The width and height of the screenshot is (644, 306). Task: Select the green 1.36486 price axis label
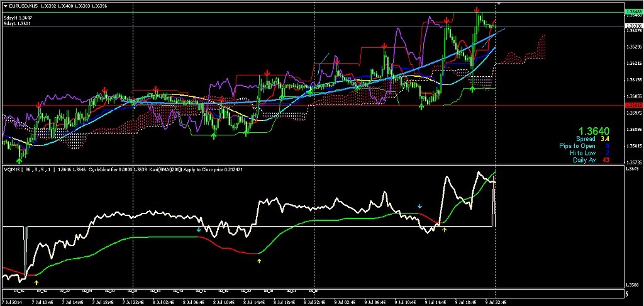point(633,12)
